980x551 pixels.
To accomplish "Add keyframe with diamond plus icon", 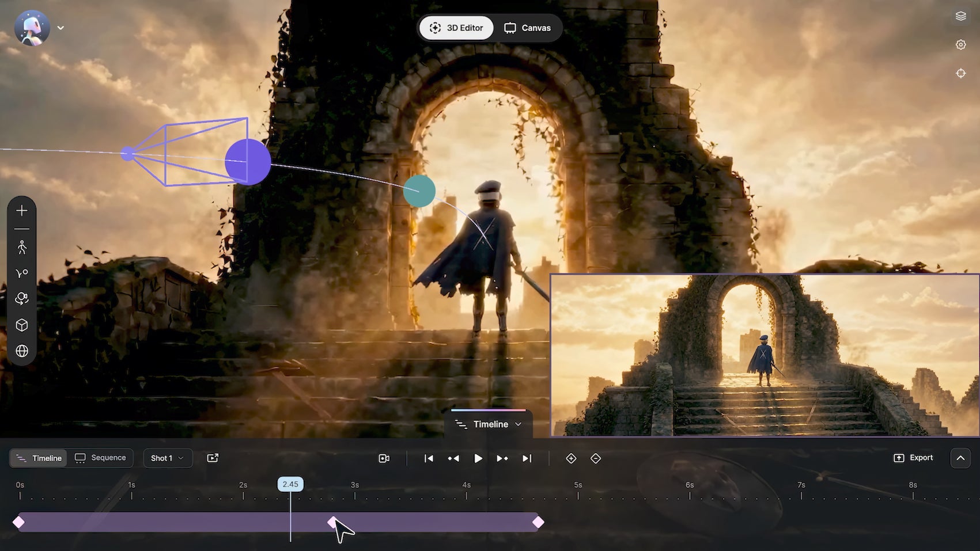I will point(571,458).
